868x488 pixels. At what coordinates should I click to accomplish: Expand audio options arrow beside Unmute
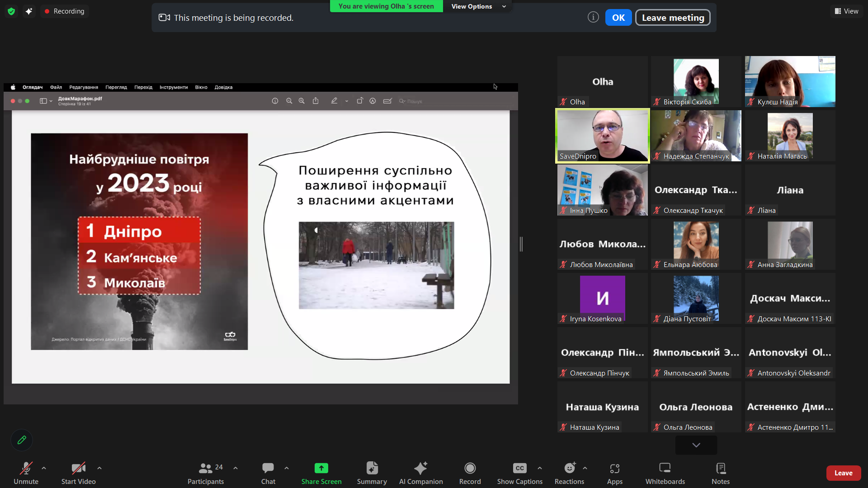click(44, 468)
